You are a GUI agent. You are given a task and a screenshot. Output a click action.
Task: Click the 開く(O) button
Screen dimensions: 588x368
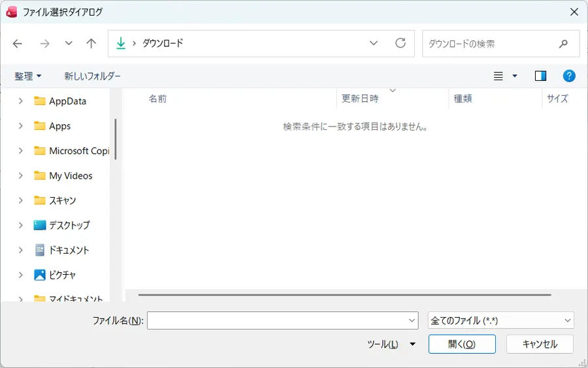click(x=462, y=344)
